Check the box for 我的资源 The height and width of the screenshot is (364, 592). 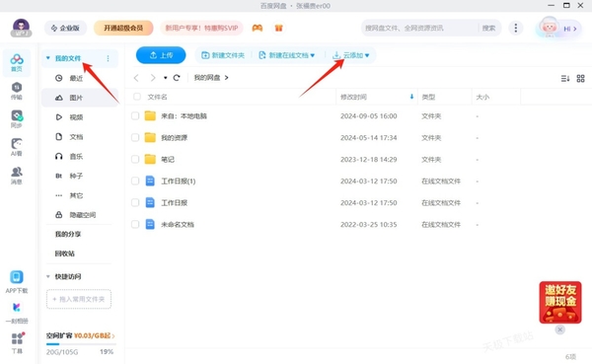pyautogui.click(x=135, y=137)
